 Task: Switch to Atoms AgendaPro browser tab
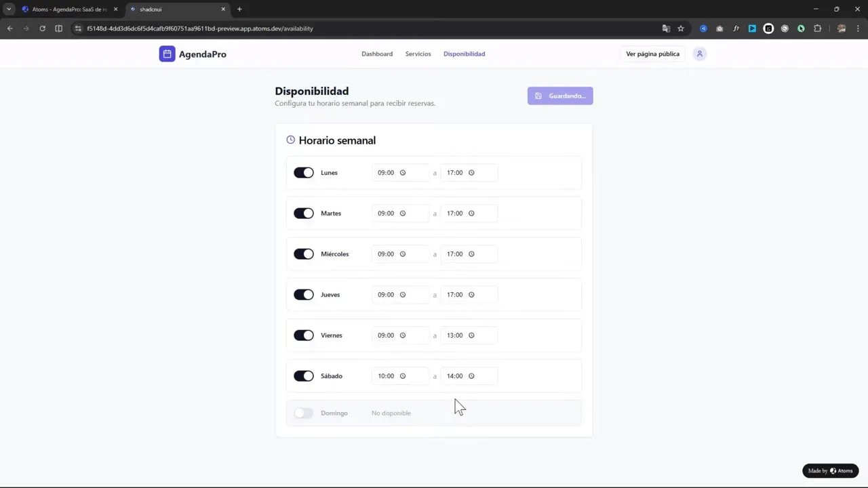69,9
